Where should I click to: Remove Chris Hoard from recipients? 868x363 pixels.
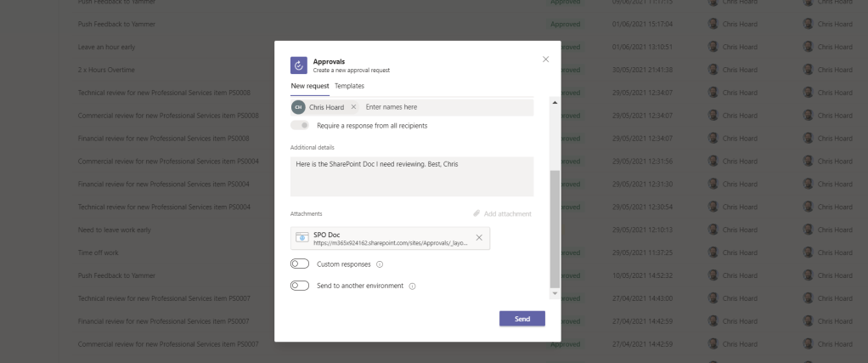point(353,107)
